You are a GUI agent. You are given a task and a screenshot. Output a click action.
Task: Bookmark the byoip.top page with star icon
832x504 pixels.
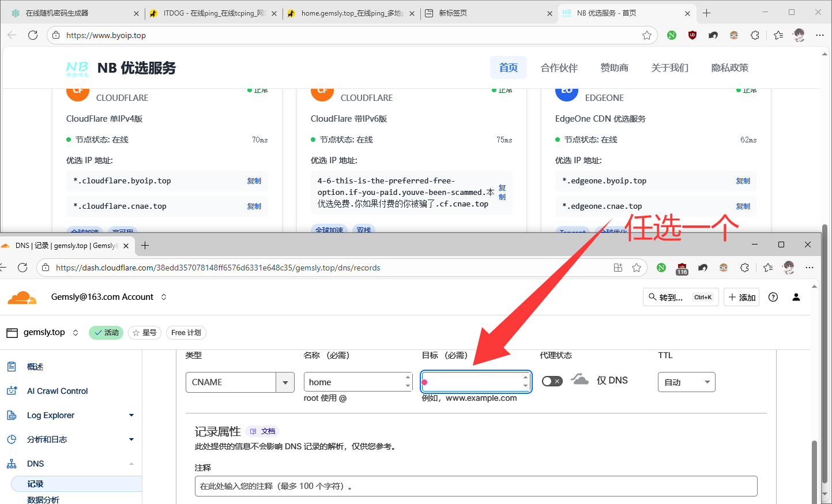(647, 35)
